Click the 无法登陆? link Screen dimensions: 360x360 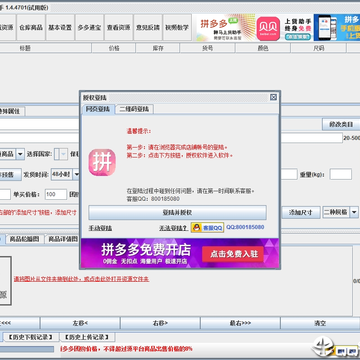tap(173, 228)
